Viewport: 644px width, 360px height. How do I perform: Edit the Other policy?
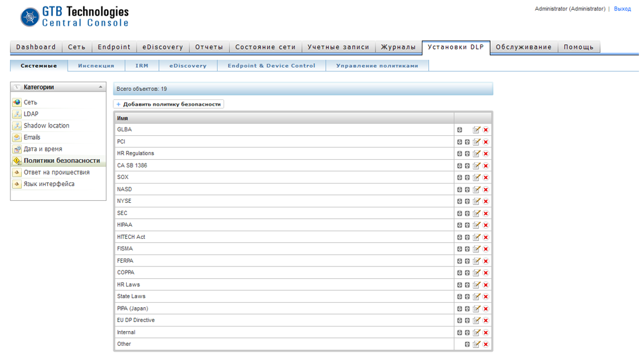[x=477, y=345]
